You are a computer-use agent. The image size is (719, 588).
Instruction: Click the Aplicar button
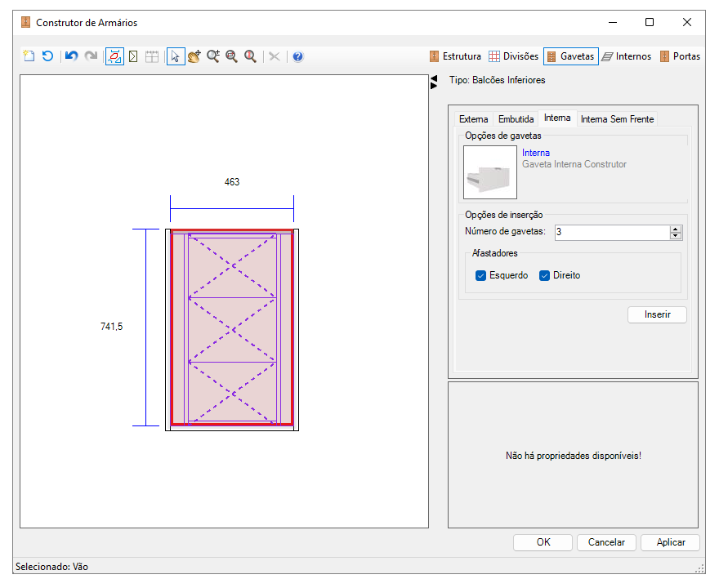click(671, 542)
